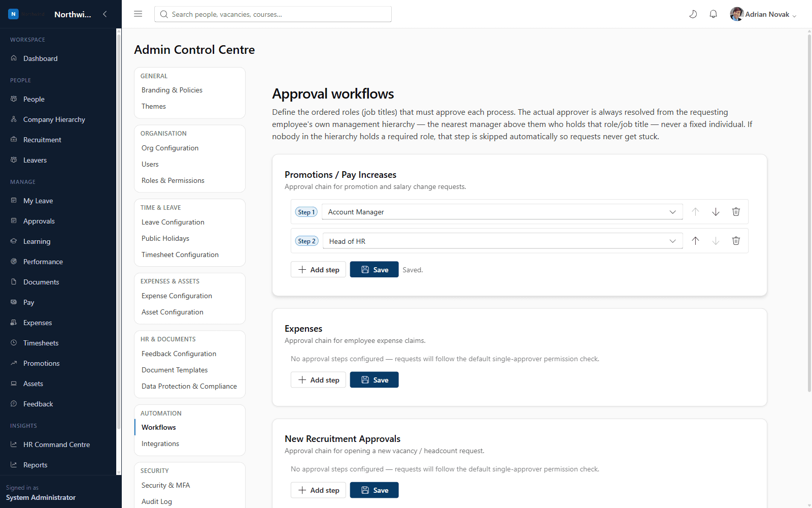Add step to New Recruitment Approvals
The image size is (812, 508).
click(x=318, y=490)
